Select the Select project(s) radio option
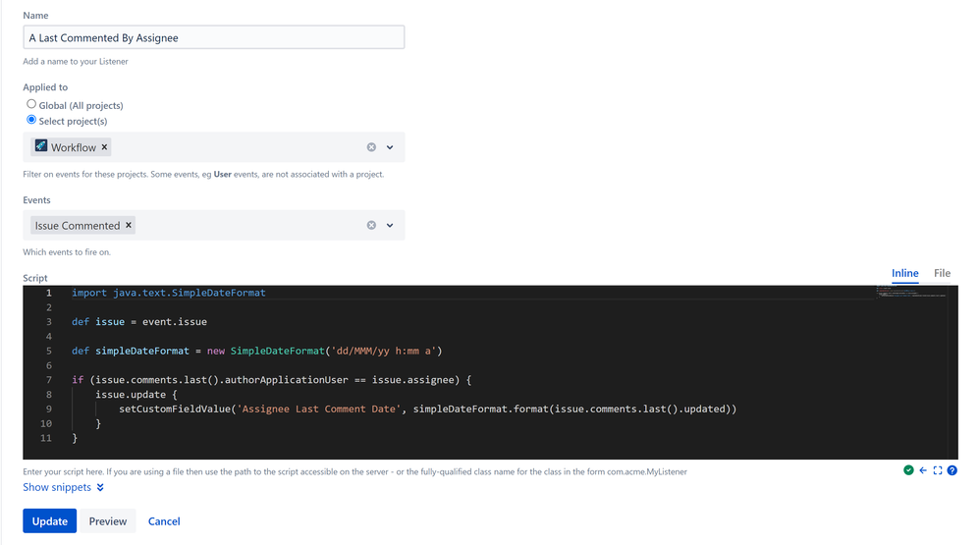This screenshot has height=545, width=980. (31, 120)
